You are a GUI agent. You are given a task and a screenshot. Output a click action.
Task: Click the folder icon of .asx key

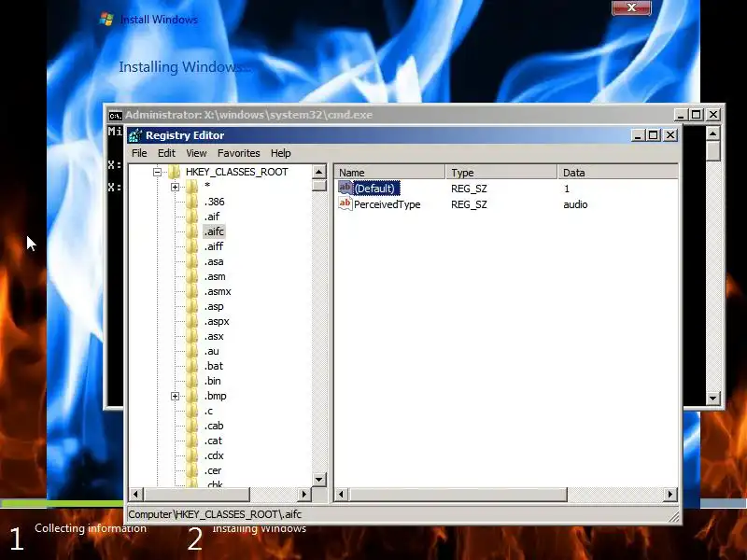click(x=191, y=337)
